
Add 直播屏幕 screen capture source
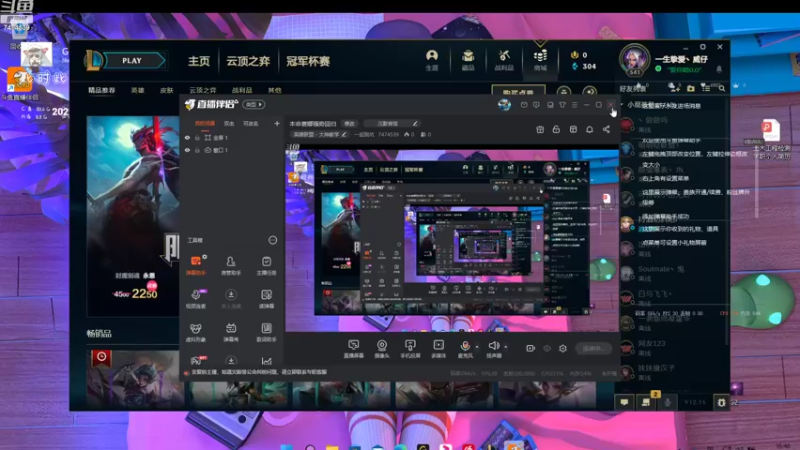353,348
